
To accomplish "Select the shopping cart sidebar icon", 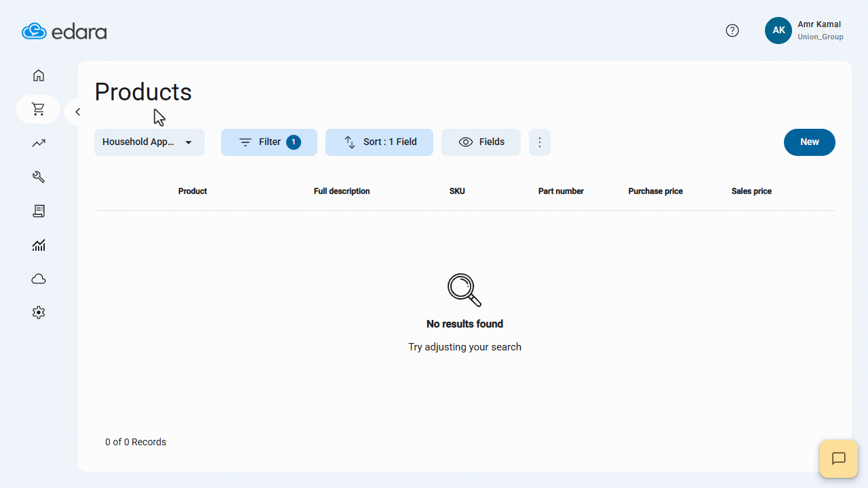I will pos(39,109).
